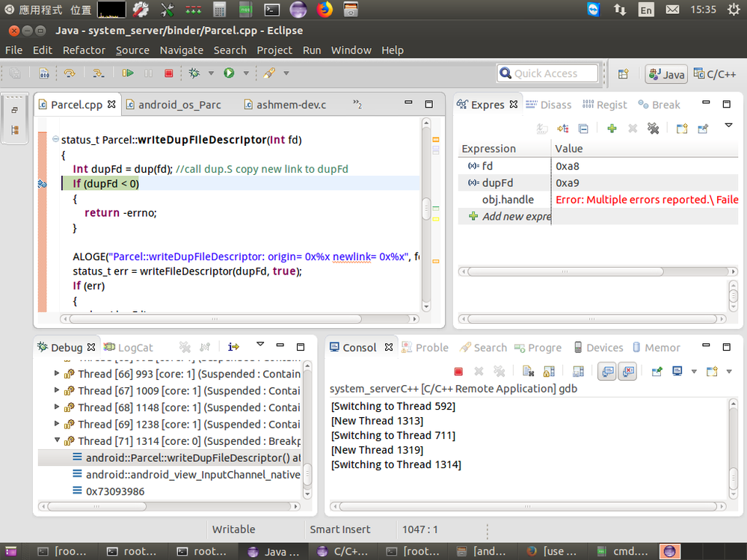Switch to the LogCat tab
This screenshot has width=747, height=560.
point(129,348)
